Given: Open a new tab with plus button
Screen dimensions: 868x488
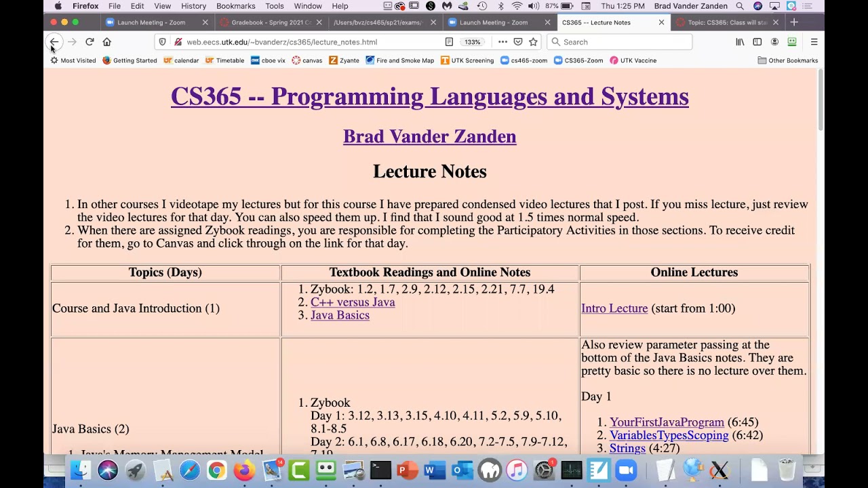Looking at the screenshot, I should 794,22.
